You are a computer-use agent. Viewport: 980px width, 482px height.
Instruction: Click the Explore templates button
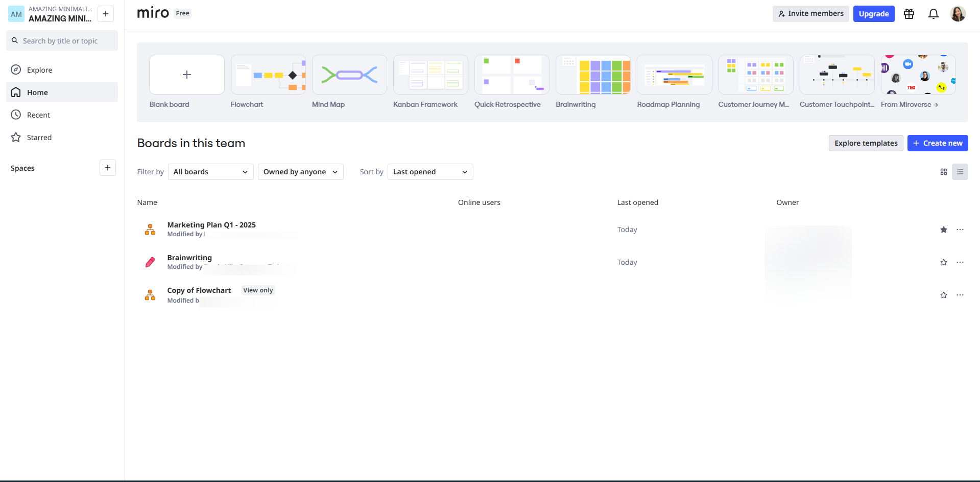(x=866, y=143)
